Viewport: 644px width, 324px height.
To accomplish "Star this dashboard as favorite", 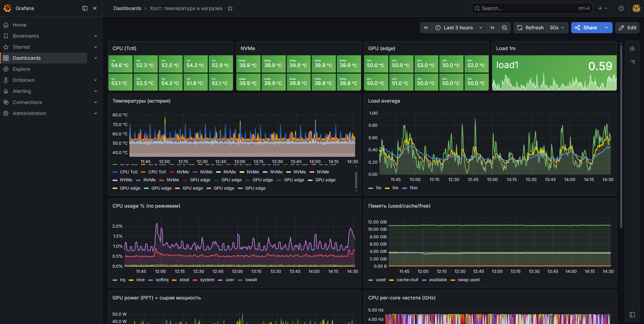I will tap(230, 8).
